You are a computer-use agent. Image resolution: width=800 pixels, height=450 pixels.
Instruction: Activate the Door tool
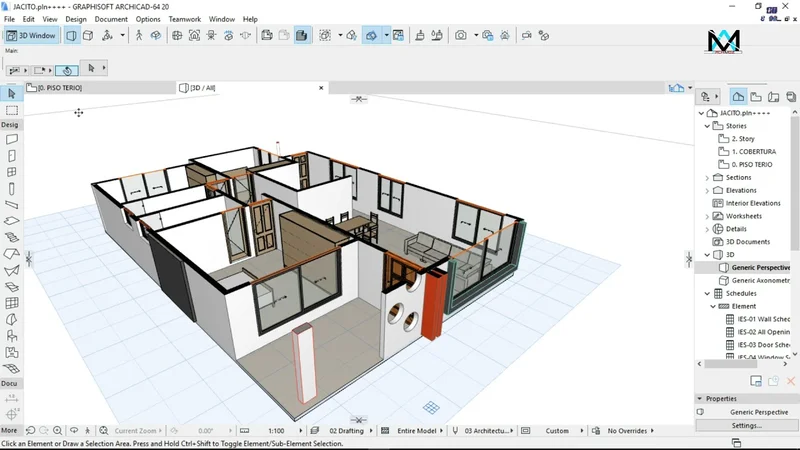12,156
